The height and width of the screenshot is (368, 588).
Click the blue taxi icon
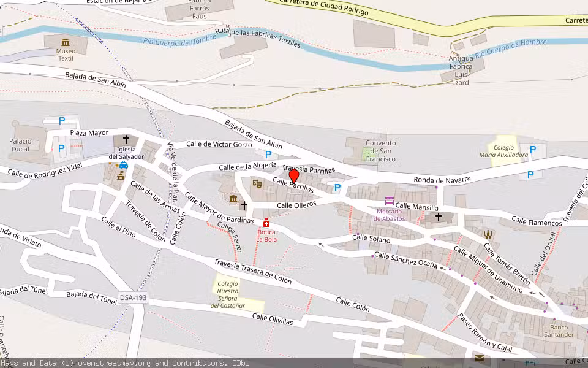(x=124, y=165)
